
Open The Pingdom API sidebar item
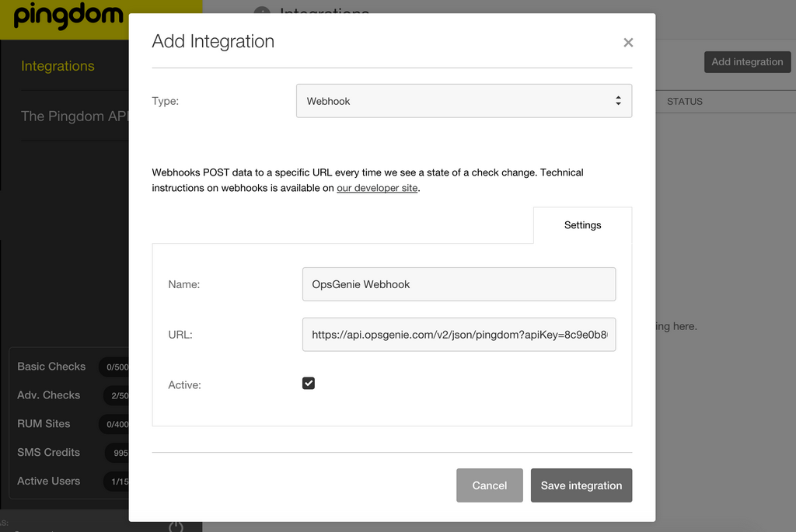[x=75, y=116]
